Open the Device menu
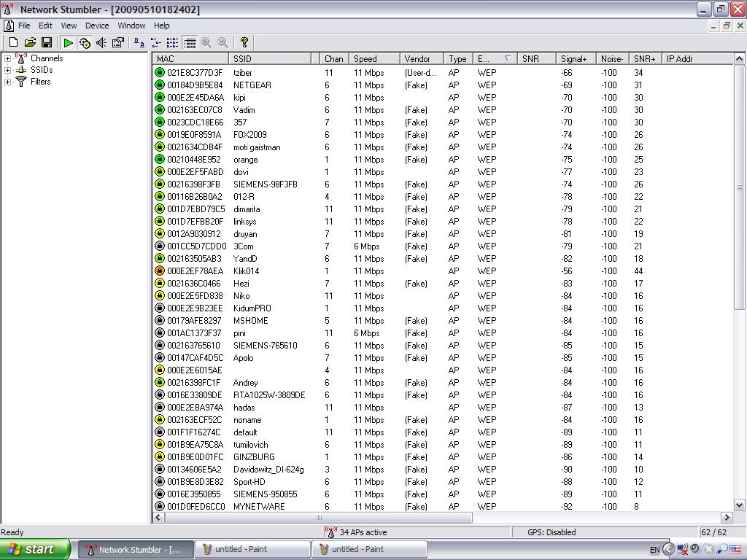This screenshot has height=560, width=747. 97,26
